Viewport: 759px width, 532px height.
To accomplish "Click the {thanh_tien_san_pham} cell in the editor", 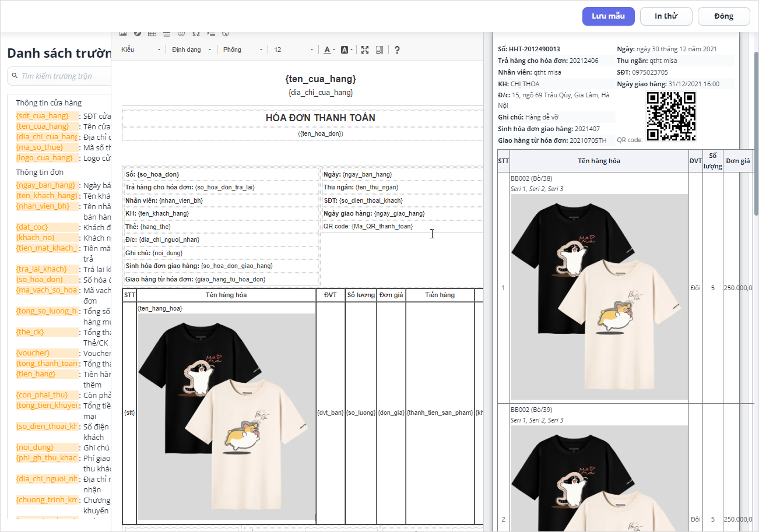I will pos(440,413).
